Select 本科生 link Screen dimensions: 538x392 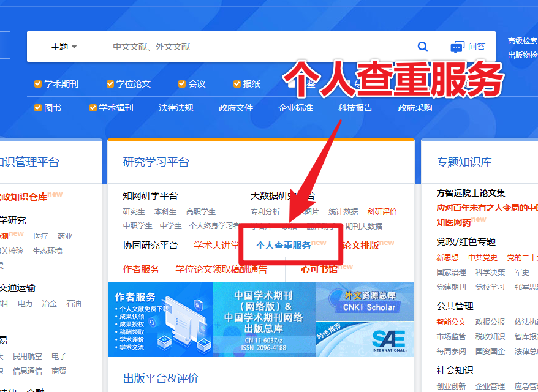[165, 211]
